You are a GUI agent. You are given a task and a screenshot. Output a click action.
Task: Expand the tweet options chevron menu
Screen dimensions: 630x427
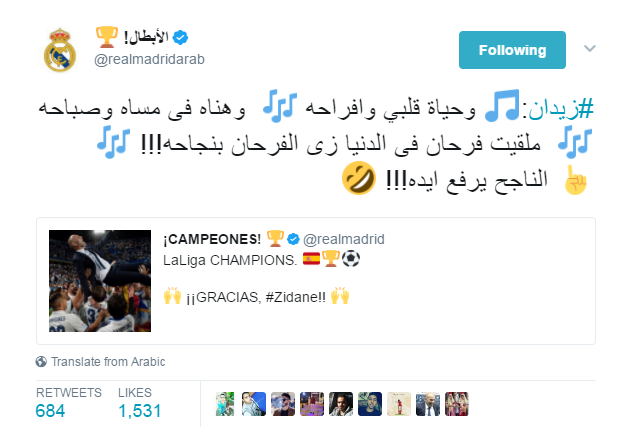(589, 49)
